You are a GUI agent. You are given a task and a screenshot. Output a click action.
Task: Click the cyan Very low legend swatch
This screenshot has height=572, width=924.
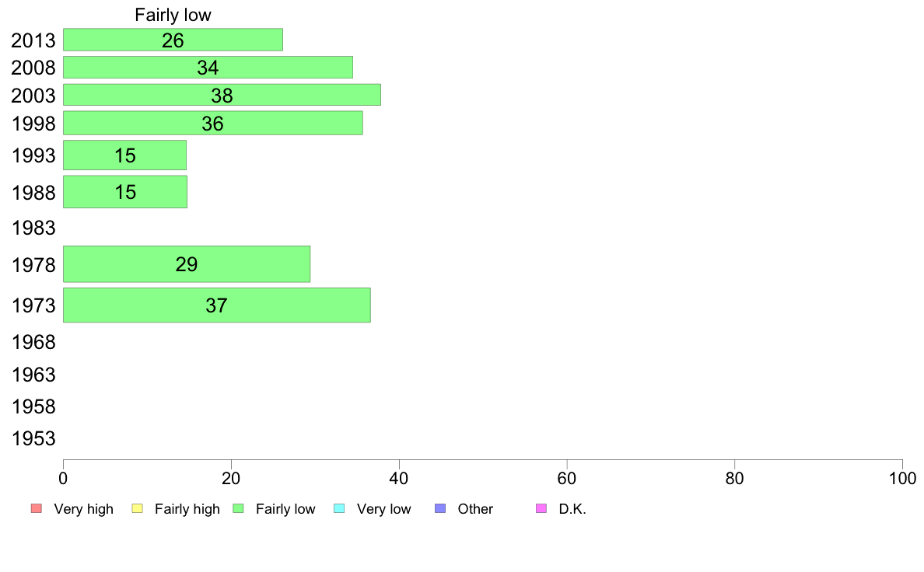tap(339, 508)
